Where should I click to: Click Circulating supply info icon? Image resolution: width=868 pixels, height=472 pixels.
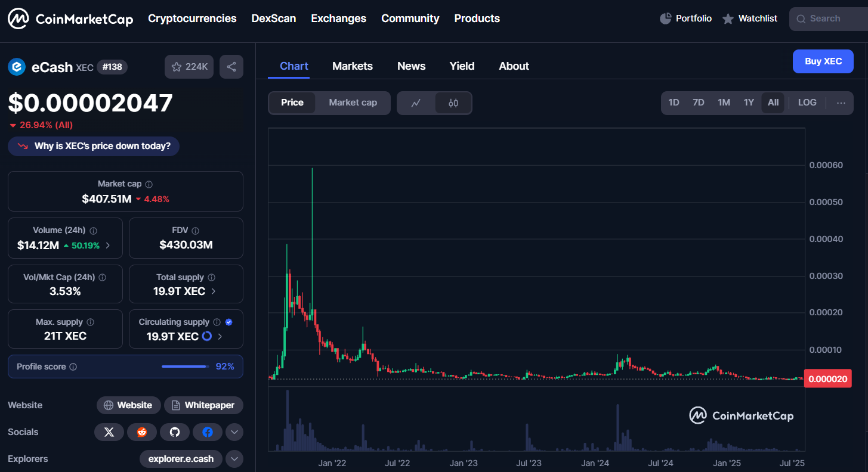tap(217, 322)
